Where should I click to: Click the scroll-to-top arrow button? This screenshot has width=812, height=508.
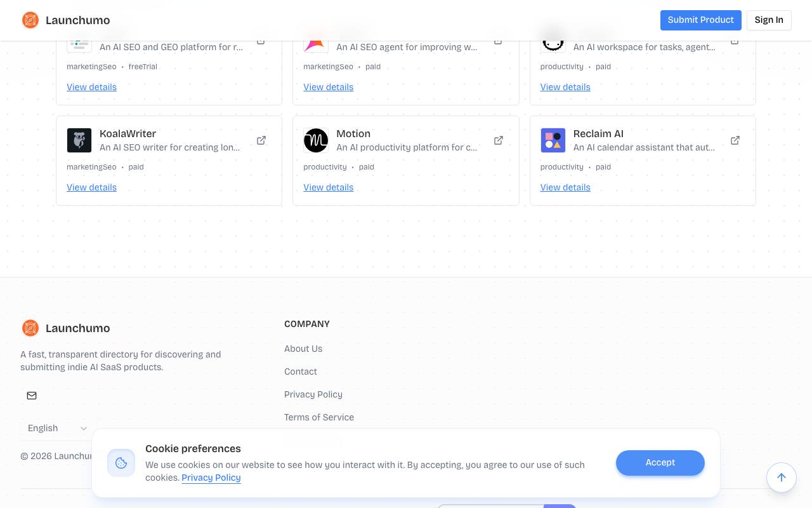pyautogui.click(x=782, y=478)
